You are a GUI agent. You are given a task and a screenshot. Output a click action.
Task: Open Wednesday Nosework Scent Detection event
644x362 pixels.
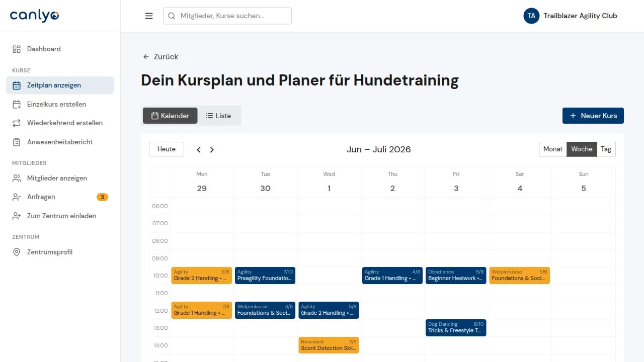point(329,345)
